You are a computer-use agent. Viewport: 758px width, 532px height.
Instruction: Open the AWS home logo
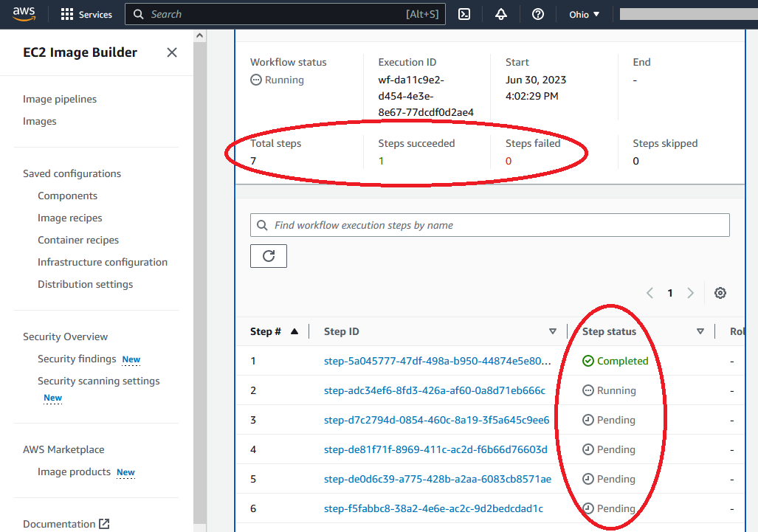[x=24, y=14]
